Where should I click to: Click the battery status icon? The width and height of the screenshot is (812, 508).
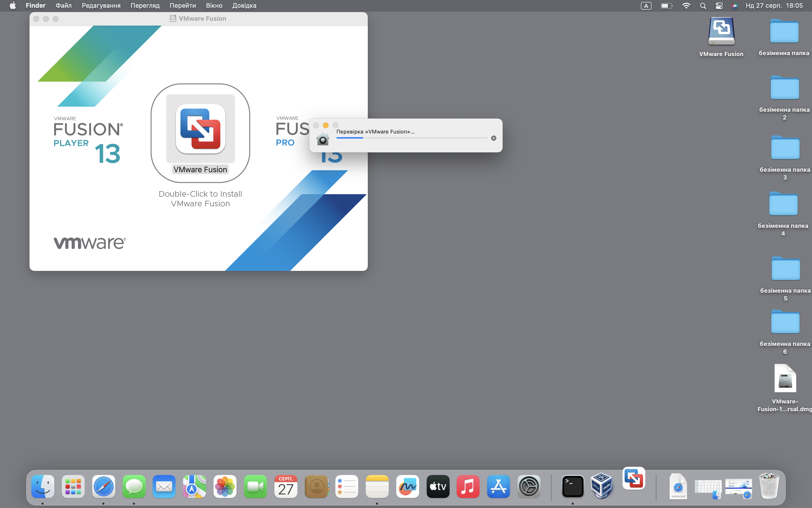(666, 5)
